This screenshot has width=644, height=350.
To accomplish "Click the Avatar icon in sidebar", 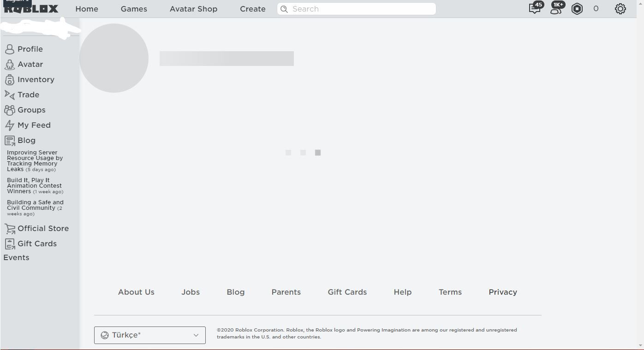I will [x=9, y=65].
